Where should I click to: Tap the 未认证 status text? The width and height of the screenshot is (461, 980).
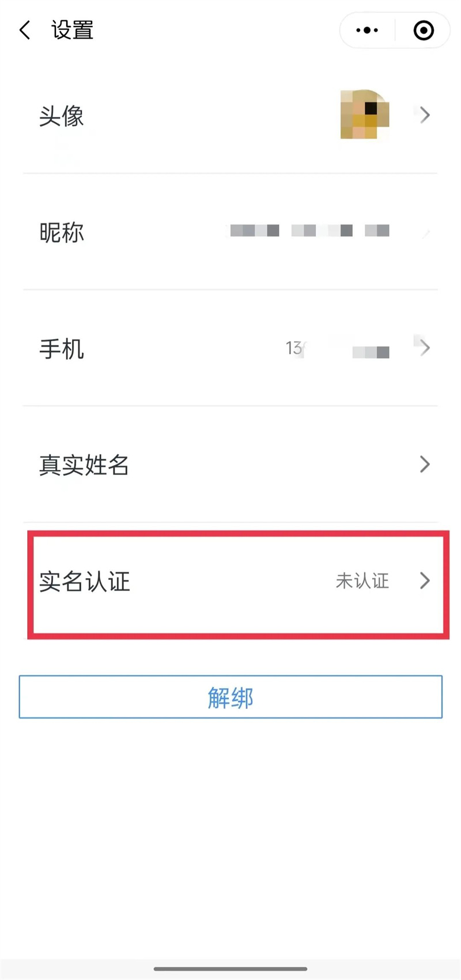point(362,581)
